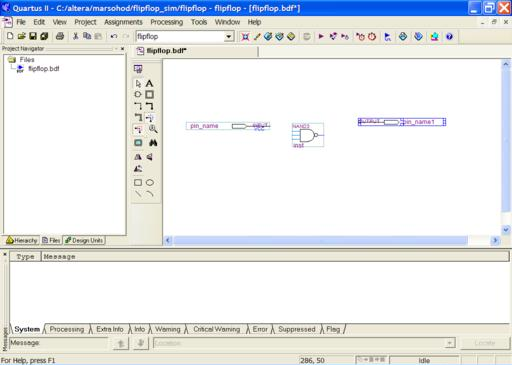Click the Flip Vertical icon
The width and height of the screenshot is (512, 365).
pos(150,157)
